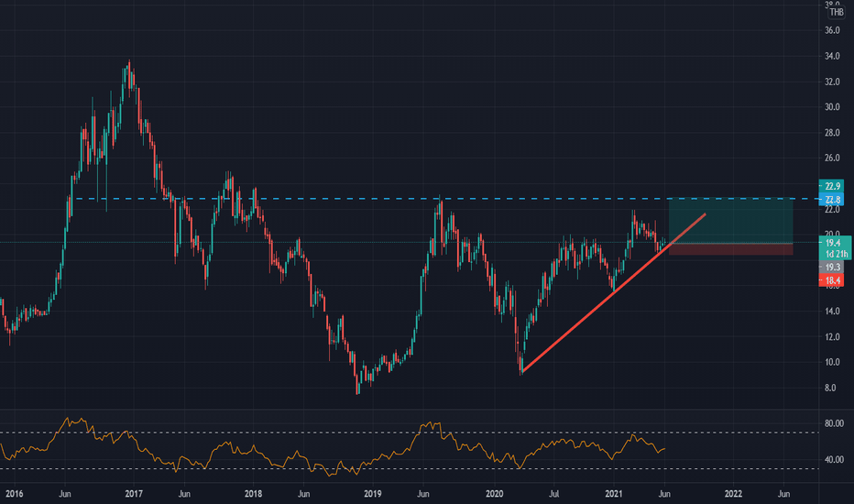The image size is (854, 504).
Task: Click the 36.0 price axis value
Action: coord(832,30)
